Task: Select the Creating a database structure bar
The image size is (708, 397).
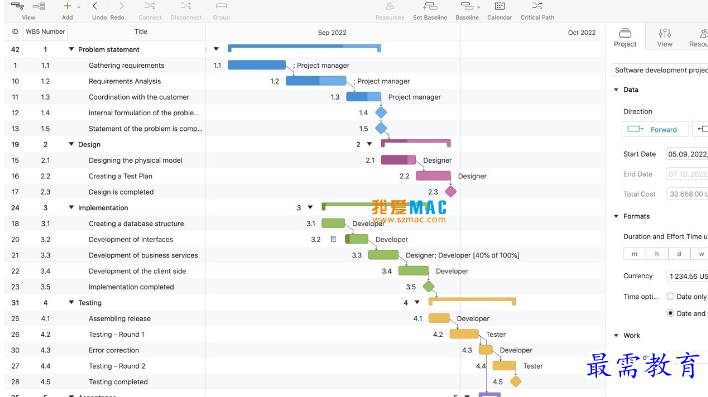Action: tap(333, 223)
